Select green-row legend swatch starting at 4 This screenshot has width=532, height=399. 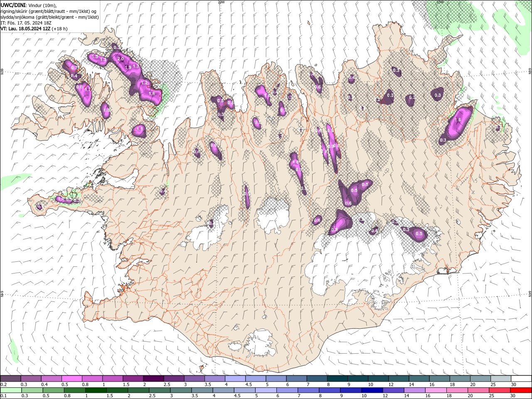(x=223, y=390)
